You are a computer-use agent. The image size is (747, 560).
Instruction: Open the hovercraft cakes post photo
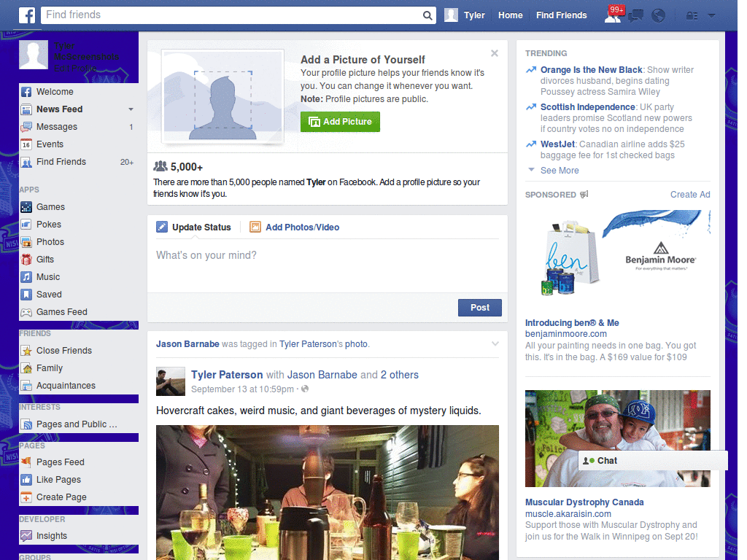click(328, 492)
